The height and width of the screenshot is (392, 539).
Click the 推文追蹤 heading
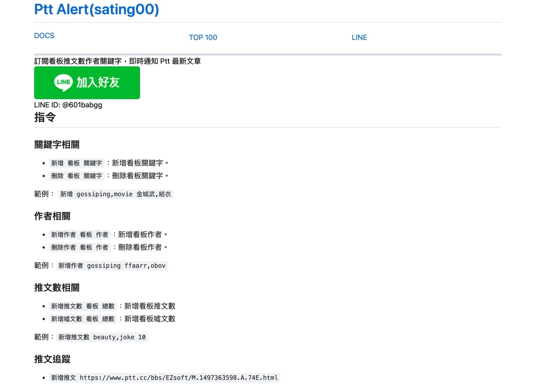click(x=52, y=359)
